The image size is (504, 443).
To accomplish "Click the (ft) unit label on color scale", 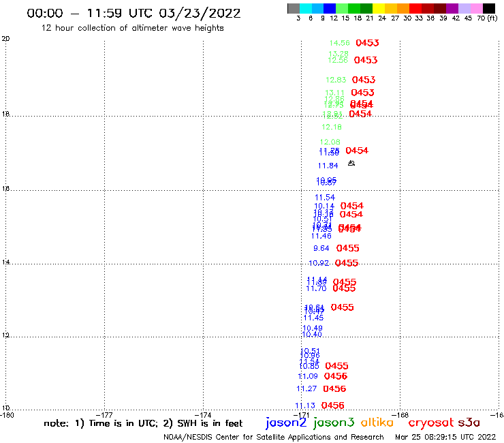I will click(x=492, y=18).
